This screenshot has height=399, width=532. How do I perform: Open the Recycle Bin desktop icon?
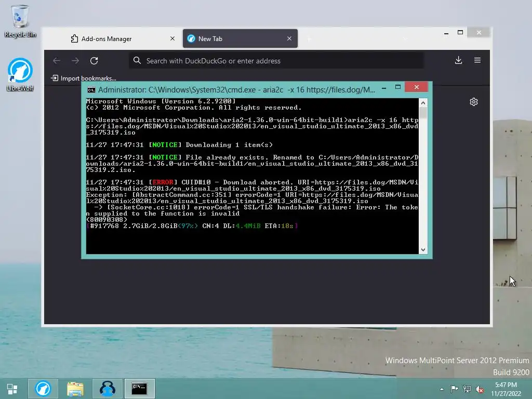click(x=20, y=21)
